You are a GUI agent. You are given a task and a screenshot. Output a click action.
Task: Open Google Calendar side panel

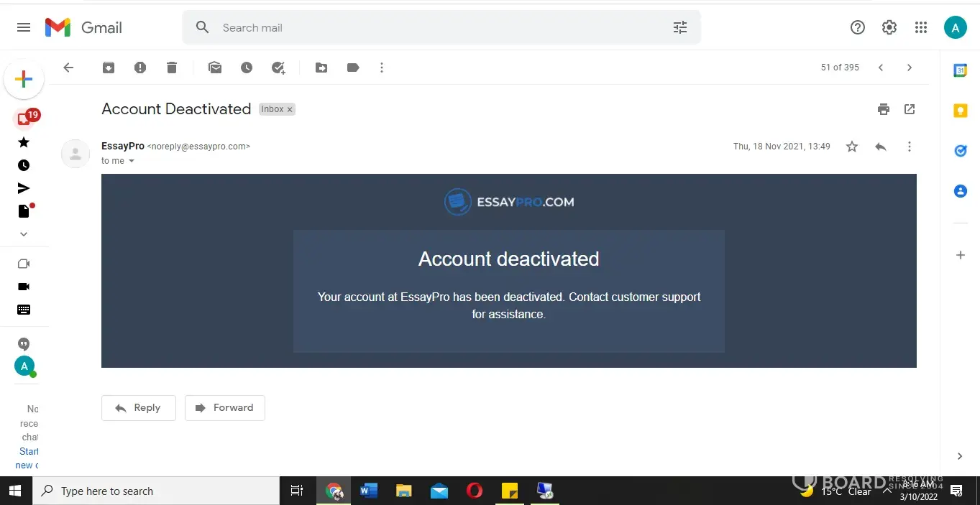pos(961,70)
